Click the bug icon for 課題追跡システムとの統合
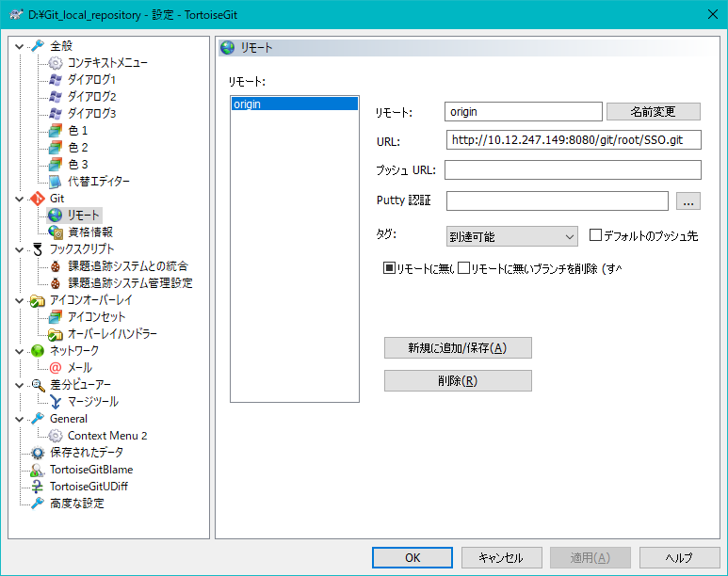Viewport: 728px width, 576px height. pyautogui.click(x=56, y=266)
